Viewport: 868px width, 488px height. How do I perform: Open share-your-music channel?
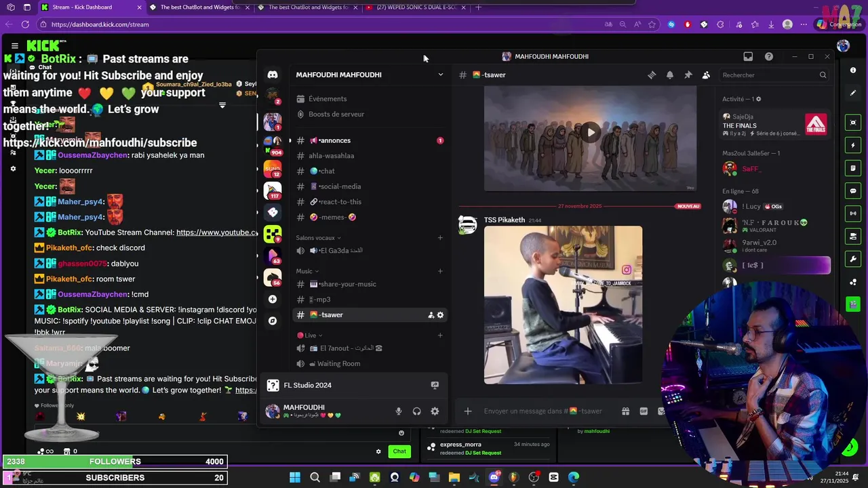tap(370, 284)
